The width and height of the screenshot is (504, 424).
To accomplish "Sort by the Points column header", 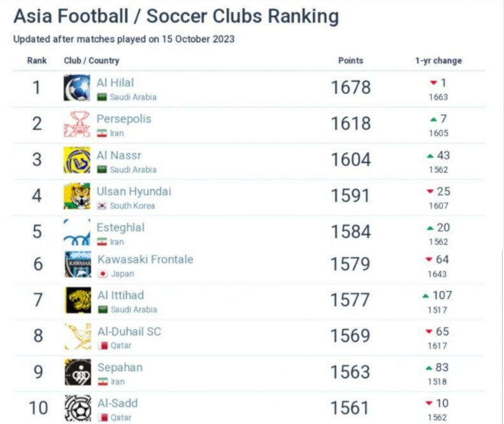I will point(350,61).
